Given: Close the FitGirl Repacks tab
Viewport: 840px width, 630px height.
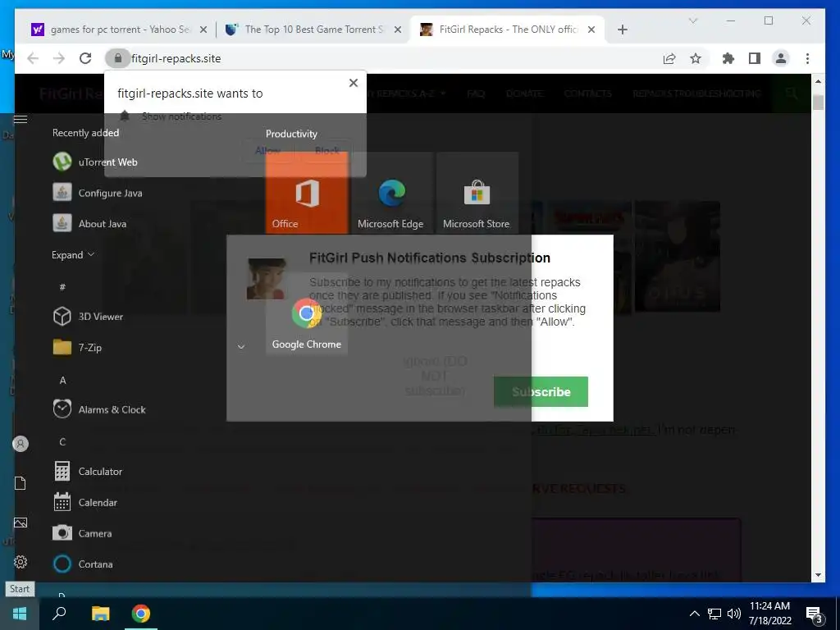Looking at the screenshot, I should [591, 30].
